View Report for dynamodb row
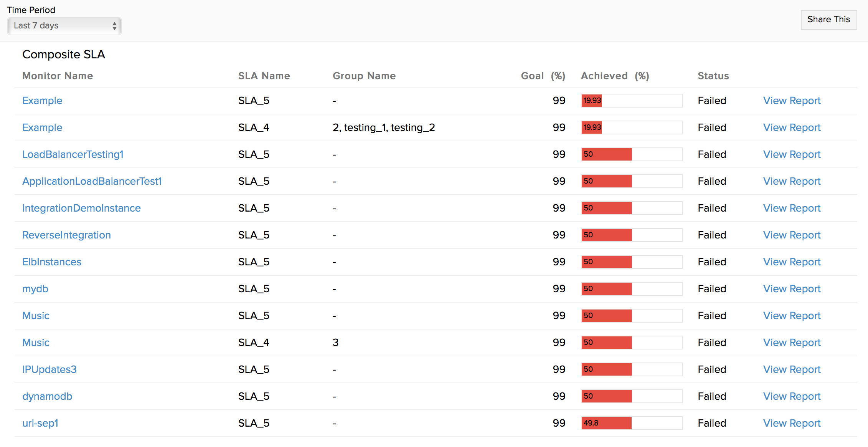The image size is (868, 447). click(x=791, y=396)
